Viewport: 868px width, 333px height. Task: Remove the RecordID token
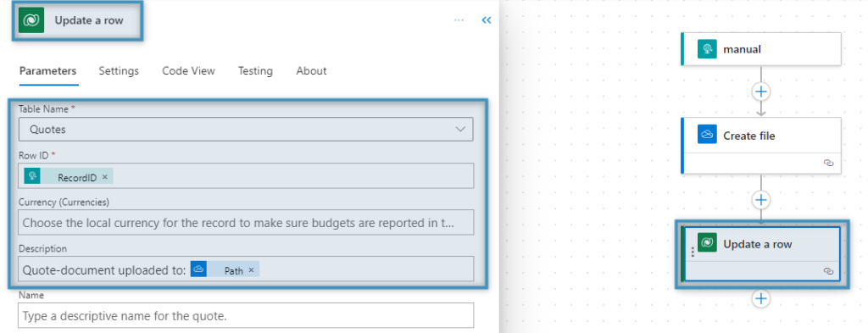pyautogui.click(x=104, y=178)
